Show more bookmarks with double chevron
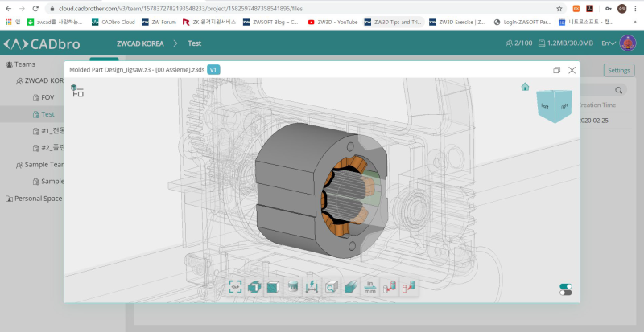The image size is (644, 332). tap(635, 23)
